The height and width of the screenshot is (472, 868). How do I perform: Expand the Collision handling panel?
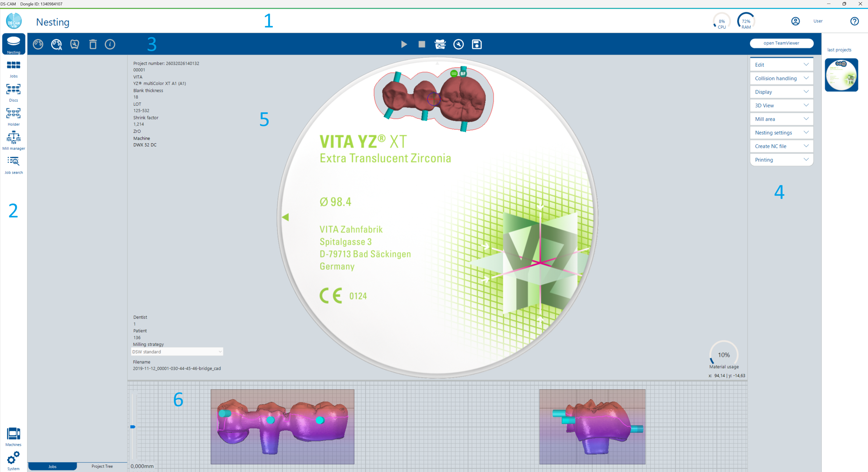[781, 78]
